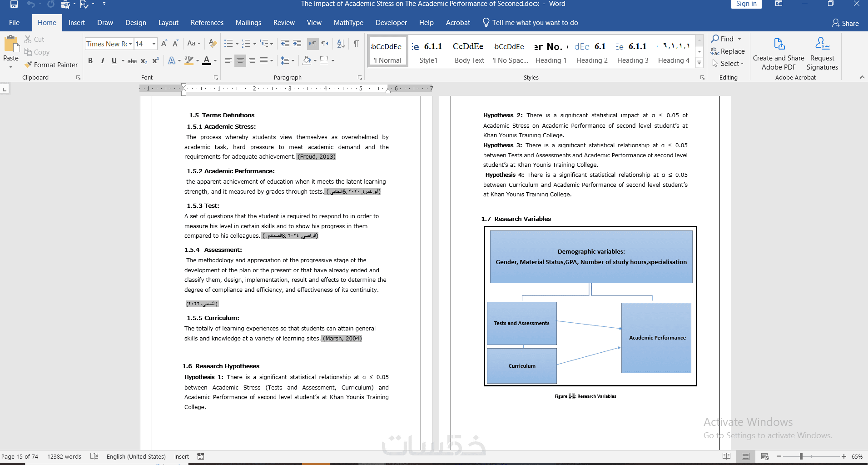Click the 65% zoom level indicator
Image resolution: width=868 pixels, height=465 pixels.
coord(857,456)
